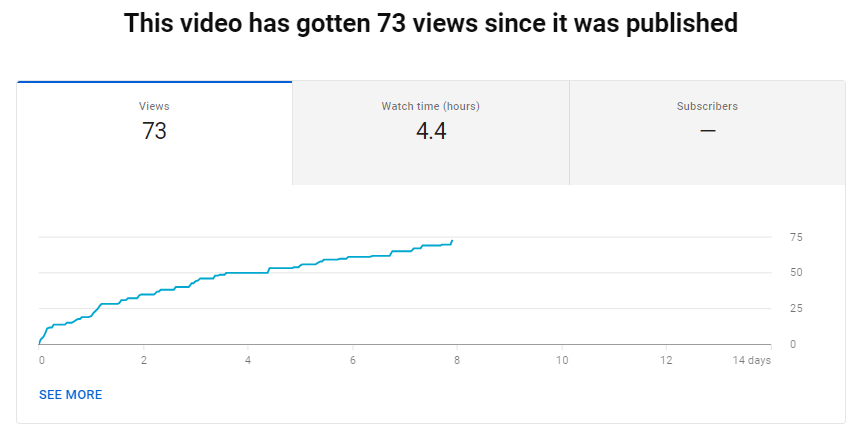Click the headline about 73 views
This screenshot has width=856, height=436.
click(430, 23)
